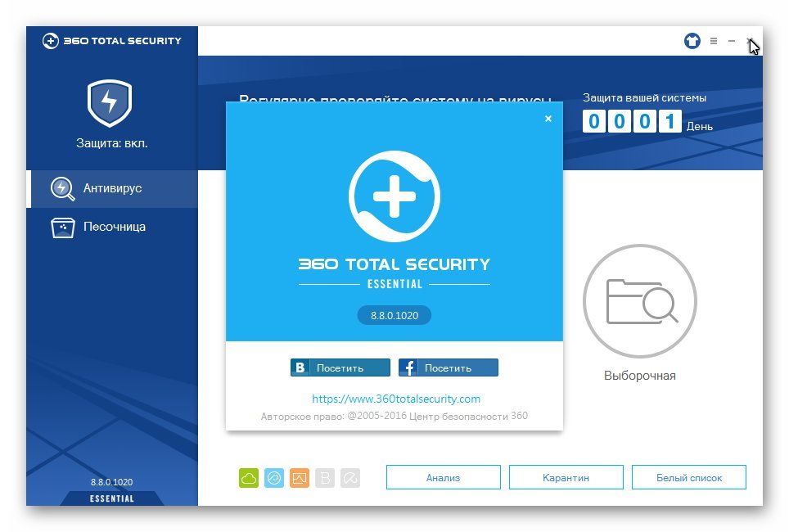789x532 pixels.
Task: Enable the gray B engine icon
Action: pos(325,478)
